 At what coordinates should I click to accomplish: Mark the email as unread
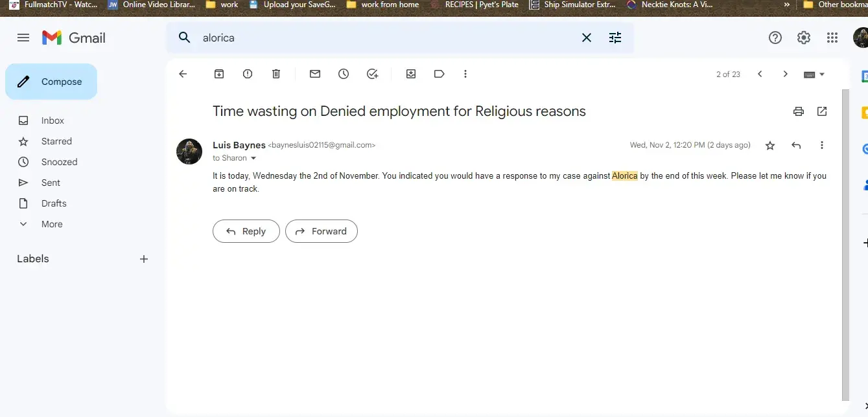(315, 74)
